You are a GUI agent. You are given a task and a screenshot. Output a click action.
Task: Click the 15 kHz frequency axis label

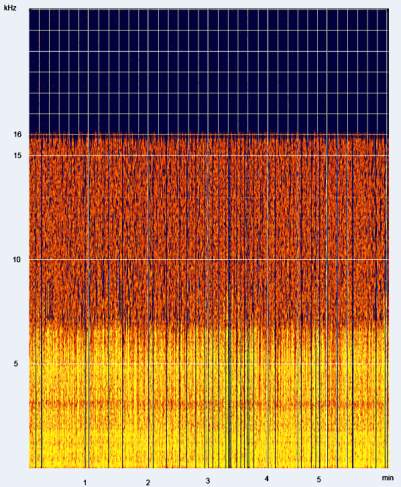click(x=17, y=155)
